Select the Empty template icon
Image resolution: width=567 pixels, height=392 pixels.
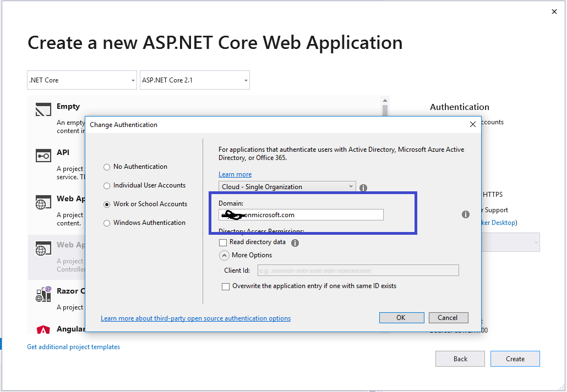click(43, 109)
